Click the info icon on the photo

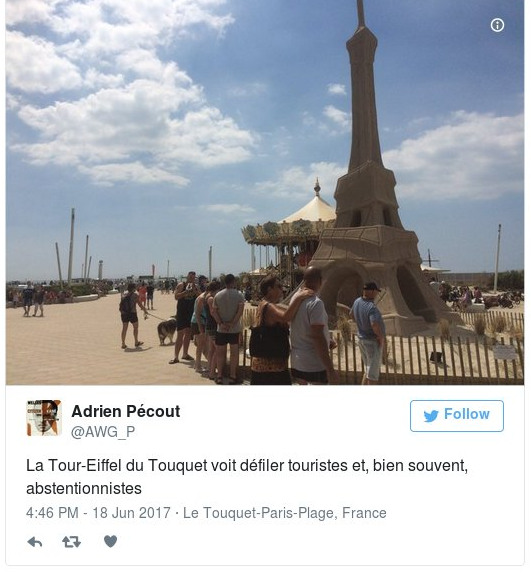coord(497,25)
